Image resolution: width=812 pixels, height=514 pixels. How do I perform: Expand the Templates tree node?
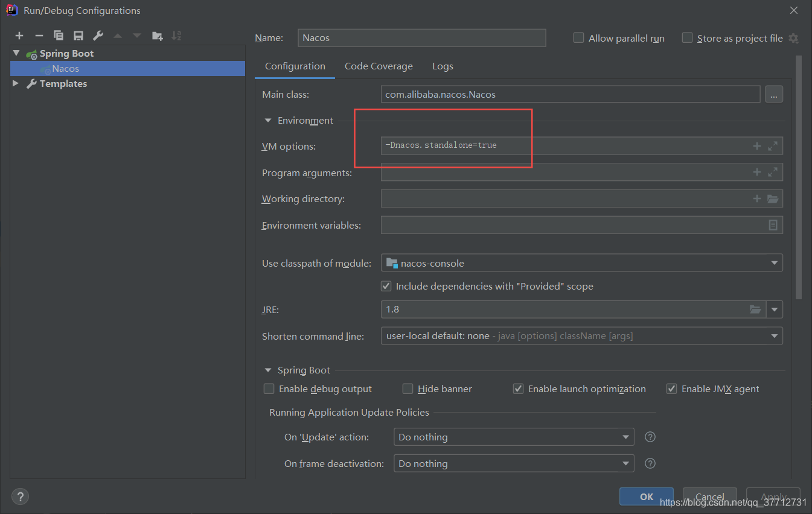coord(16,83)
